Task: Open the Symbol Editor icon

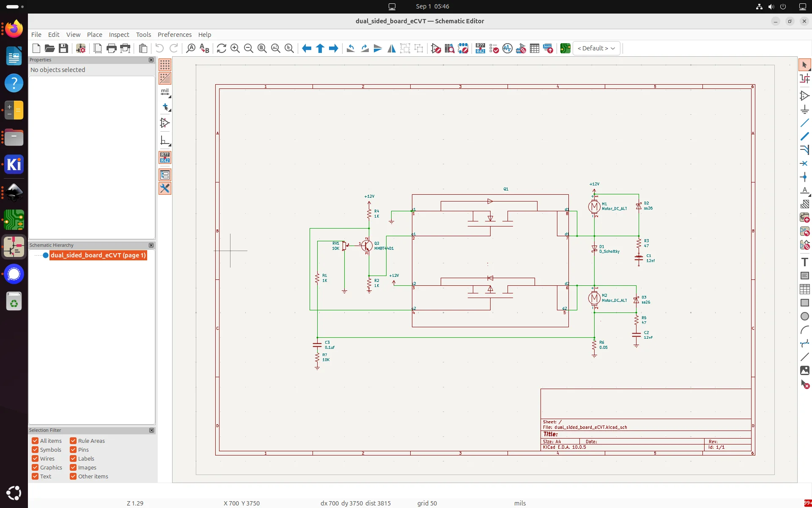Action: pos(436,48)
